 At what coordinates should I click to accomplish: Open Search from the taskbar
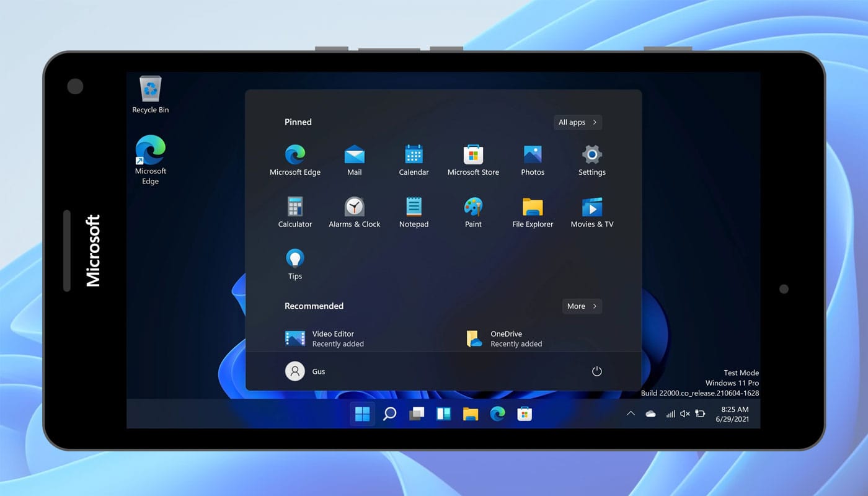(389, 414)
